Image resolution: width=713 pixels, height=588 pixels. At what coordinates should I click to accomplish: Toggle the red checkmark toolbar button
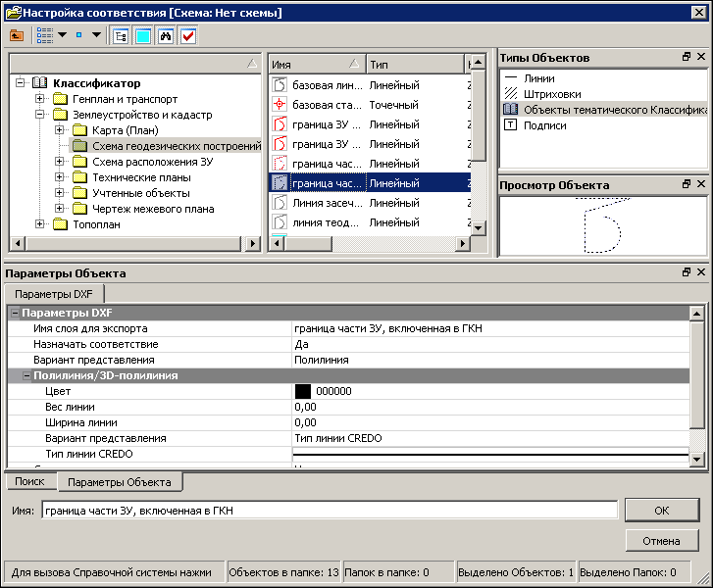point(188,36)
